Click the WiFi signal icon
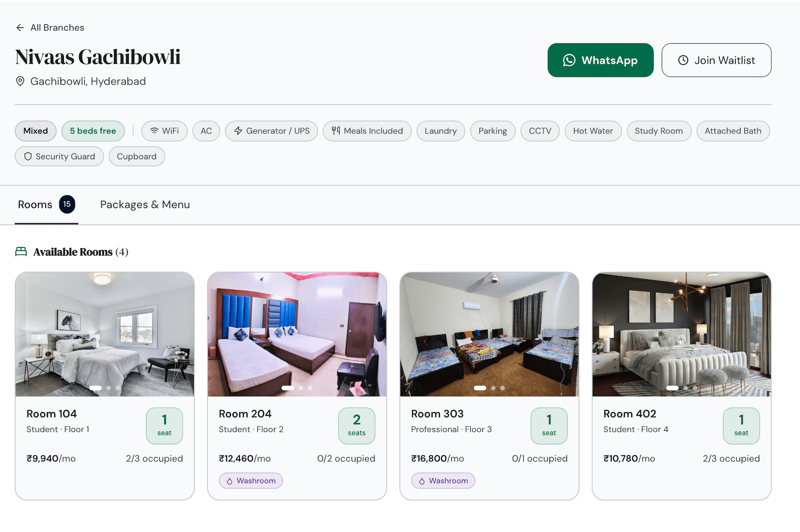 [x=155, y=131]
